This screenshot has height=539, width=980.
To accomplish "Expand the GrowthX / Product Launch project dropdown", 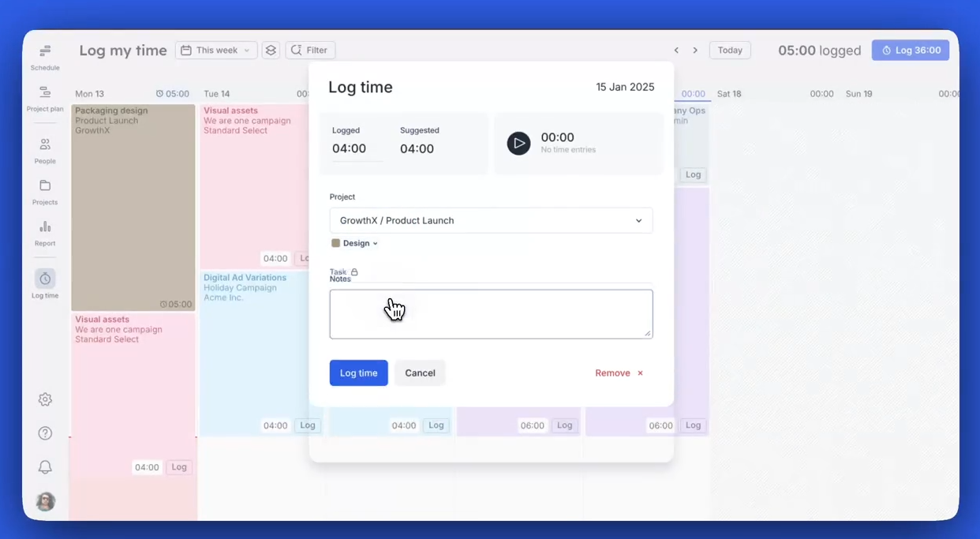I will [x=491, y=220].
